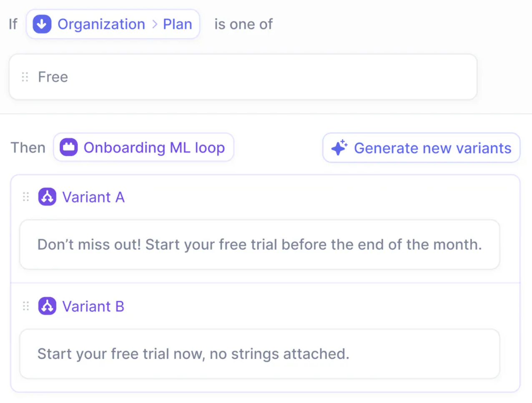The image size is (532, 403).
Task: Select the Variant A title
Action: point(93,197)
